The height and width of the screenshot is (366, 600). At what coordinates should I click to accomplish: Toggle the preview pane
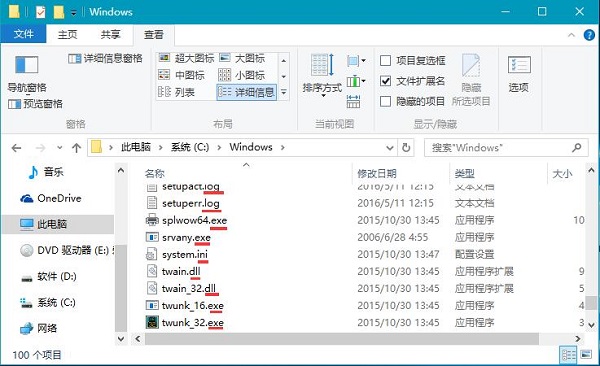pyautogui.click(x=35, y=104)
